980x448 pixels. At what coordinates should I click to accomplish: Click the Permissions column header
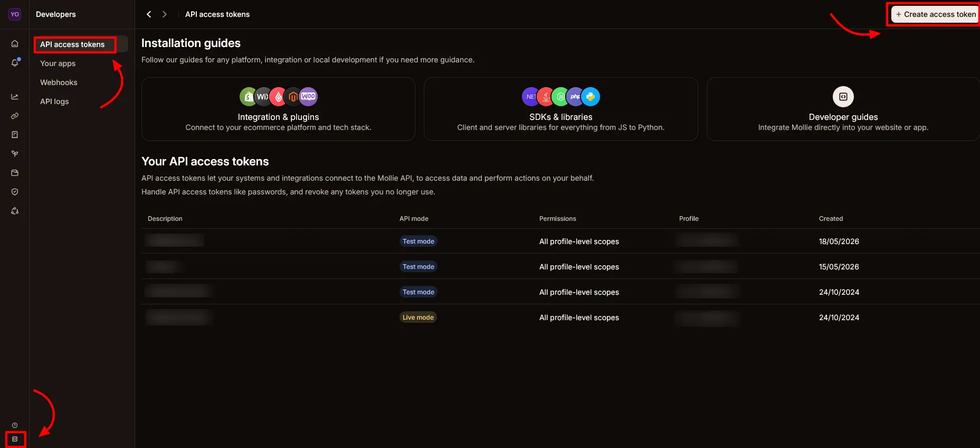[558, 219]
